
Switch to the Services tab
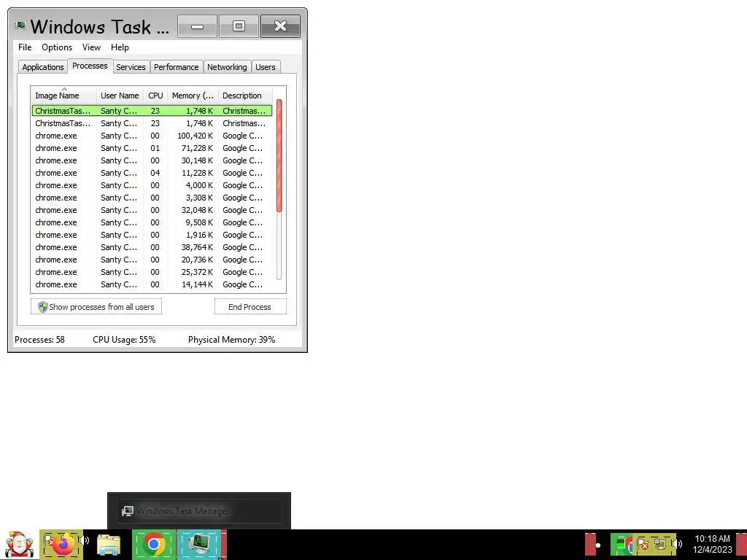tap(131, 67)
